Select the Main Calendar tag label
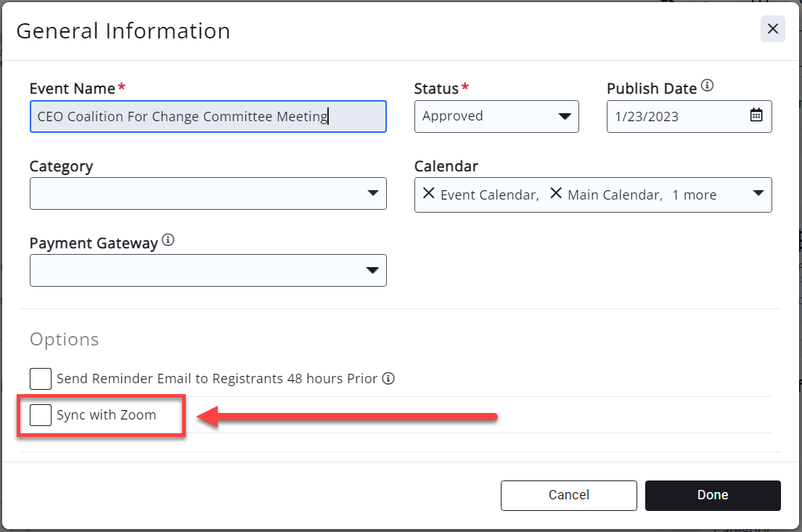Screen dimensions: 802x532 tap(614, 195)
